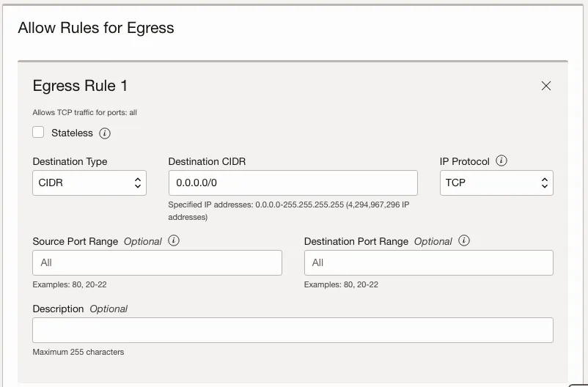Click the Allow Rules for Egress title

coord(96,29)
